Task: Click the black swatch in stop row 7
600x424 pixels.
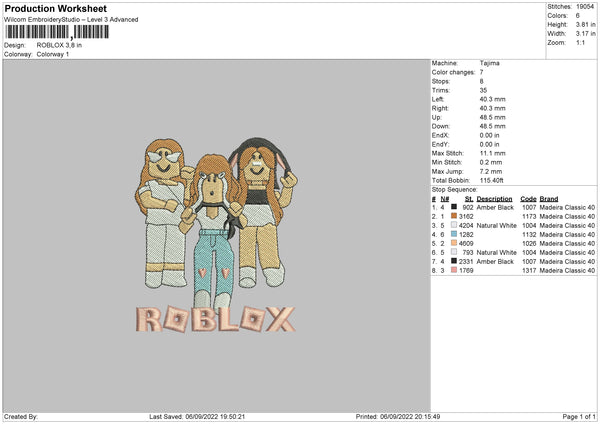Action: (454, 261)
